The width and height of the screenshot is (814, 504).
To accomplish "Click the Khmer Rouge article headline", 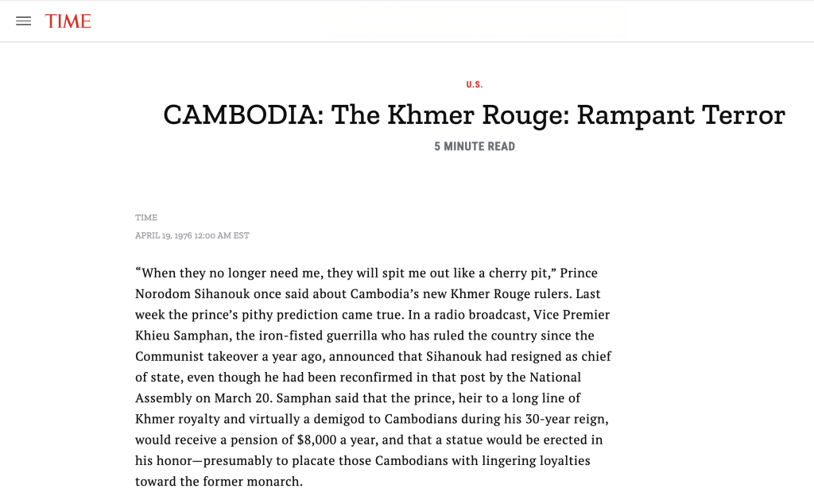I will pyautogui.click(x=474, y=115).
